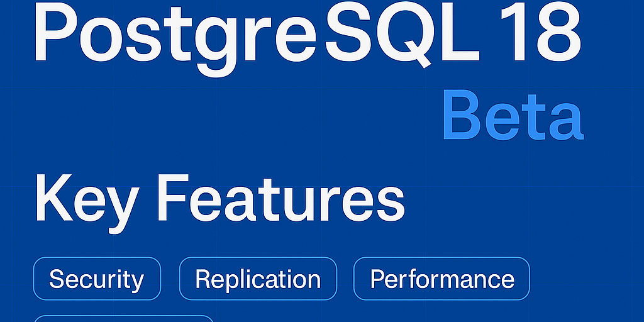Click the capital R in the Replication tag
Screen dimensions: 644x322
(x=203, y=279)
